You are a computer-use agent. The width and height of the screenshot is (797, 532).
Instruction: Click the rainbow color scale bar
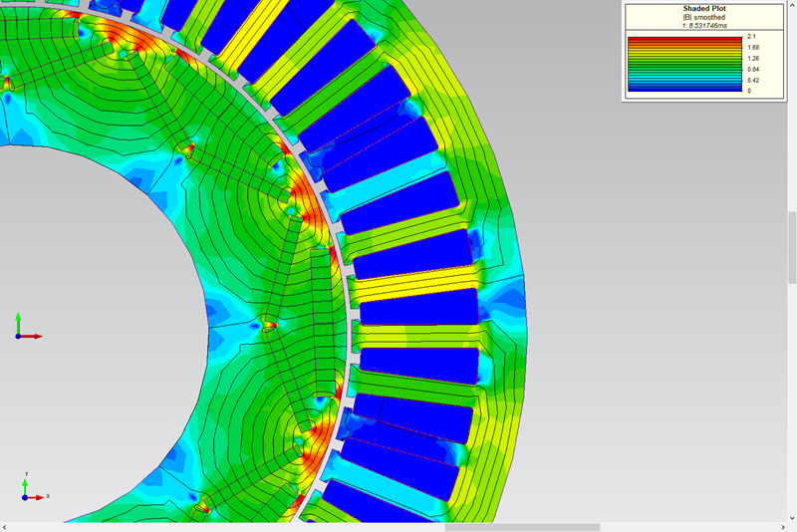[x=684, y=64]
